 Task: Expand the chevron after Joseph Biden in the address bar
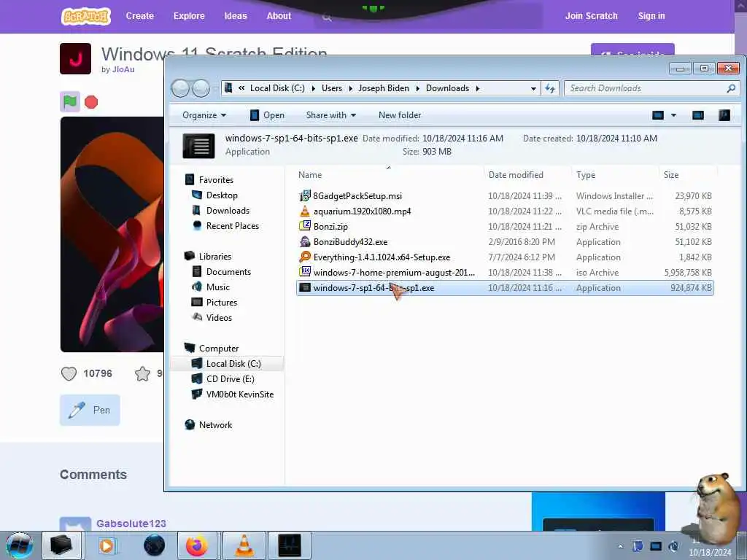pyautogui.click(x=417, y=88)
